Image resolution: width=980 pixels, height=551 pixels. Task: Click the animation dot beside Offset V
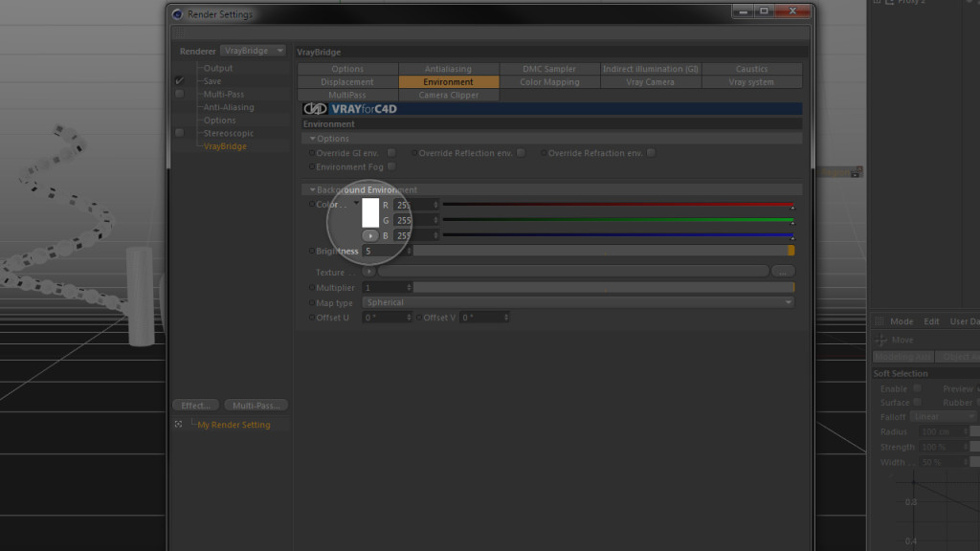click(x=419, y=318)
